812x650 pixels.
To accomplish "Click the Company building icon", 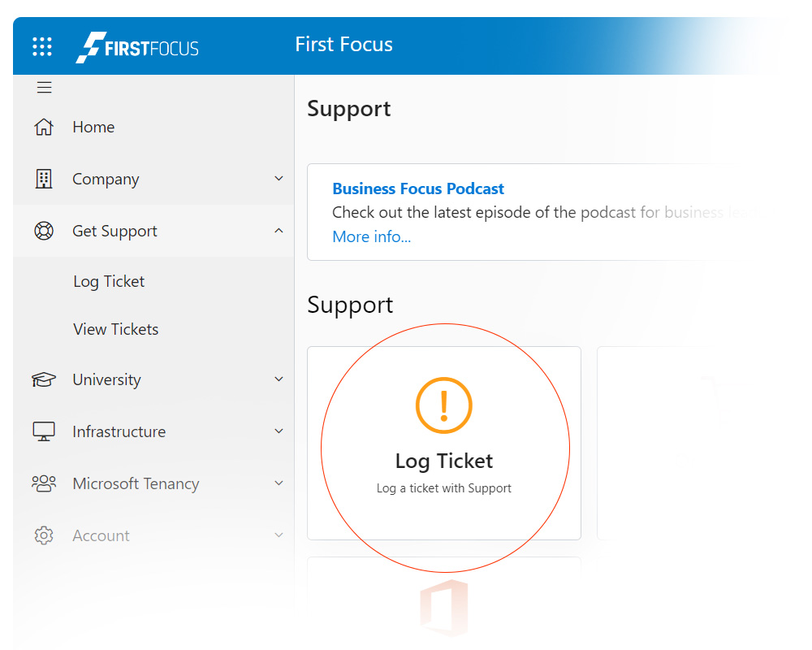I will click(43, 179).
